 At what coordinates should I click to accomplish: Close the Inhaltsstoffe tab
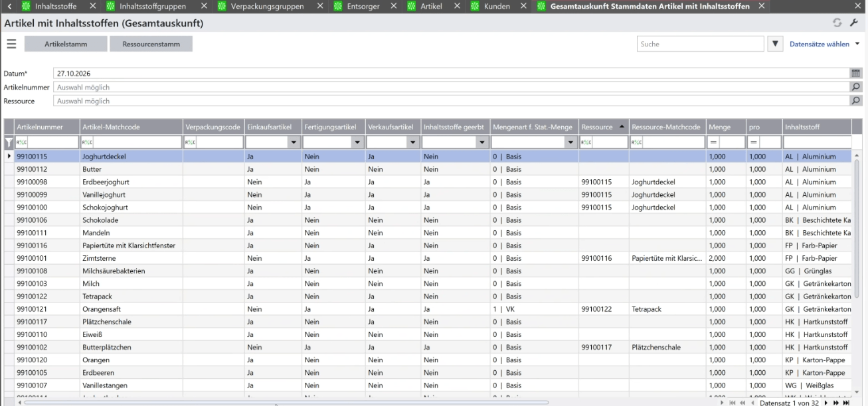[x=92, y=6]
